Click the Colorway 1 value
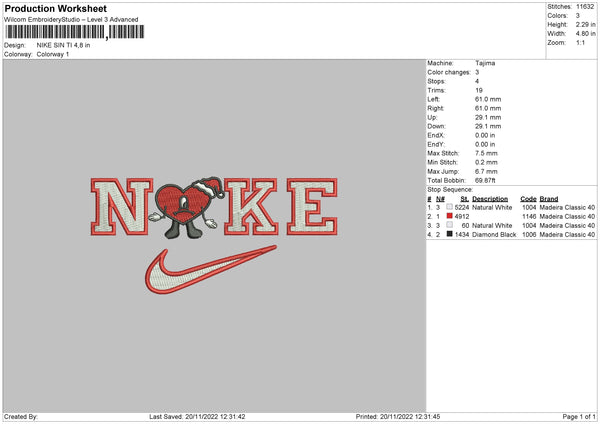The width and height of the screenshot is (600, 424). [x=53, y=54]
